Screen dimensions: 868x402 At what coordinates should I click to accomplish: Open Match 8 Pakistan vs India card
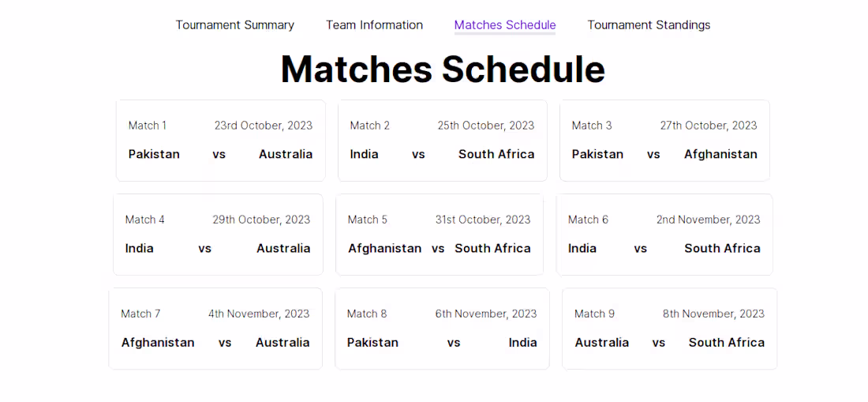[442, 328]
